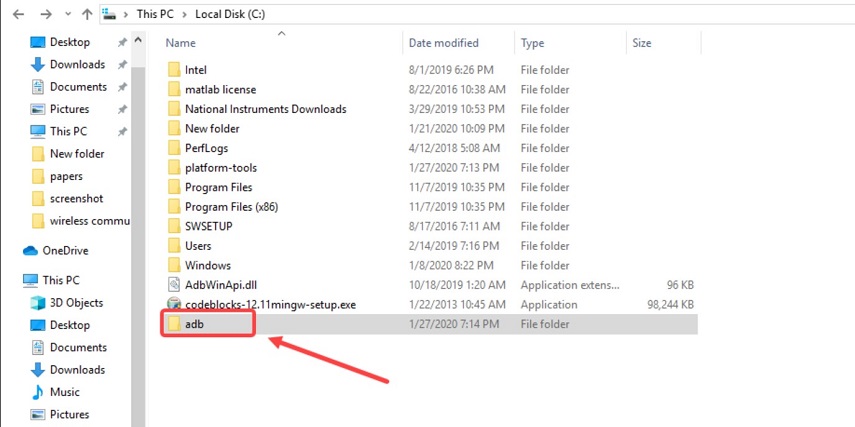Go back using the Back arrow
855x427 pixels.
coord(19,14)
